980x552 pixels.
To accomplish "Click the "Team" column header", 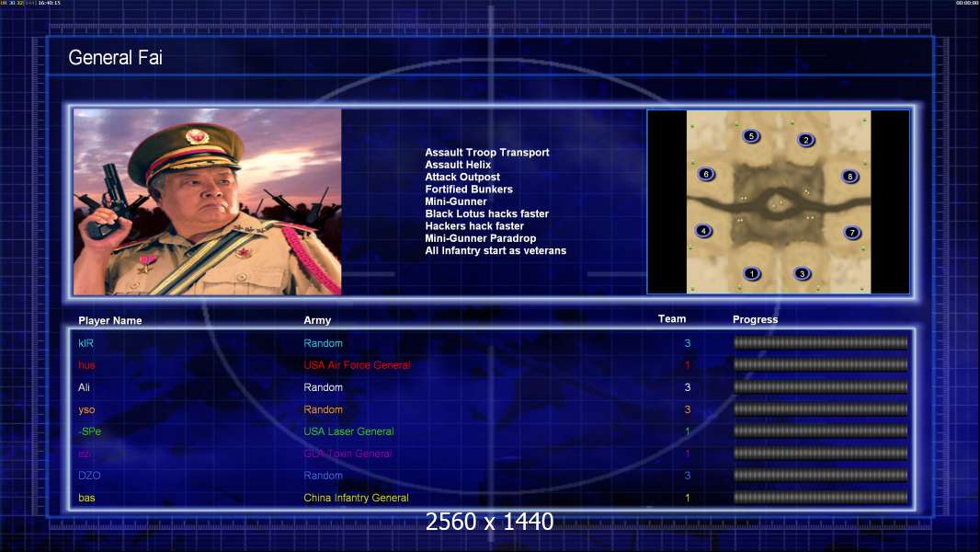I will click(x=672, y=319).
